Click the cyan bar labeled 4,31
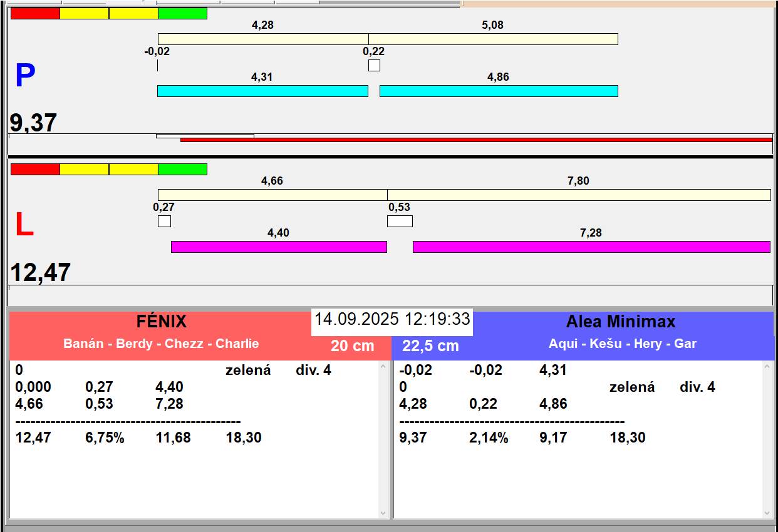 pos(262,91)
